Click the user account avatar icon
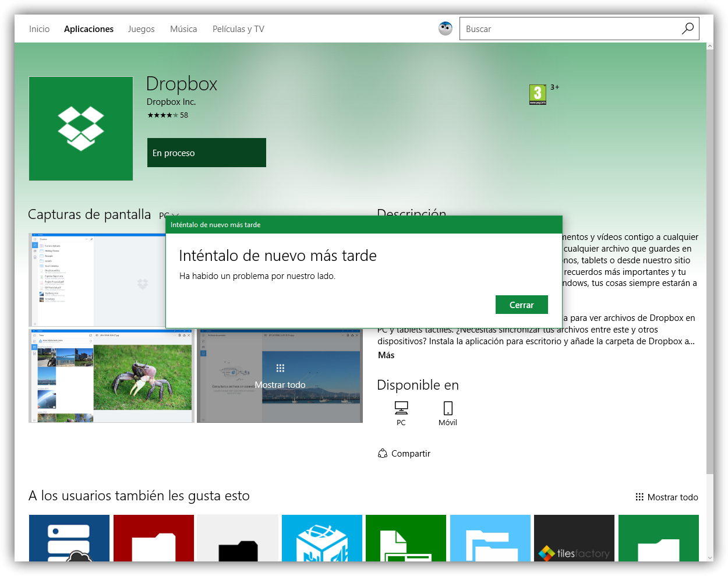The width and height of the screenshot is (728, 576). coord(446,29)
